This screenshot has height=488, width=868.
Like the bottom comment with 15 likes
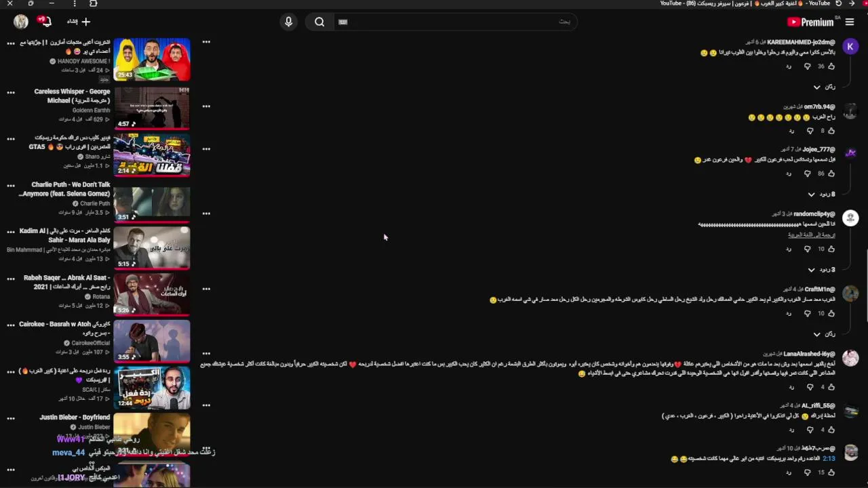(831, 472)
